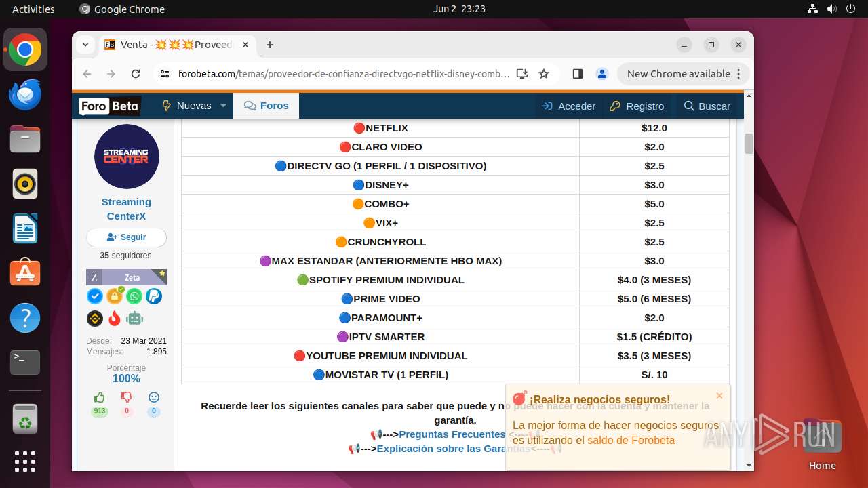Close the Venta Proveedor browser tab
Viewport: 868px width, 488px height.
[x=245, y=45]
